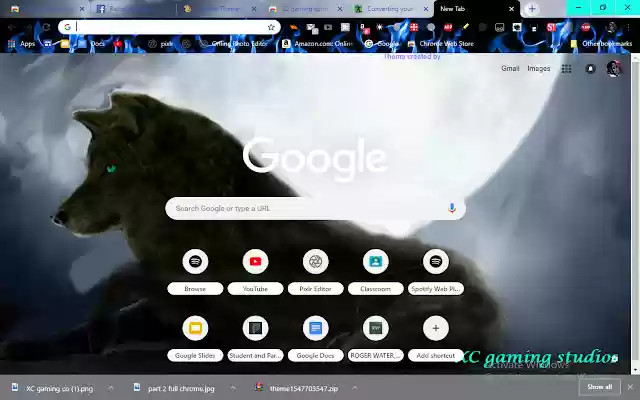The width and height of the screenshot is (640, 400).
Task: Click the Add shortcut plus icon
Action: 436,328
